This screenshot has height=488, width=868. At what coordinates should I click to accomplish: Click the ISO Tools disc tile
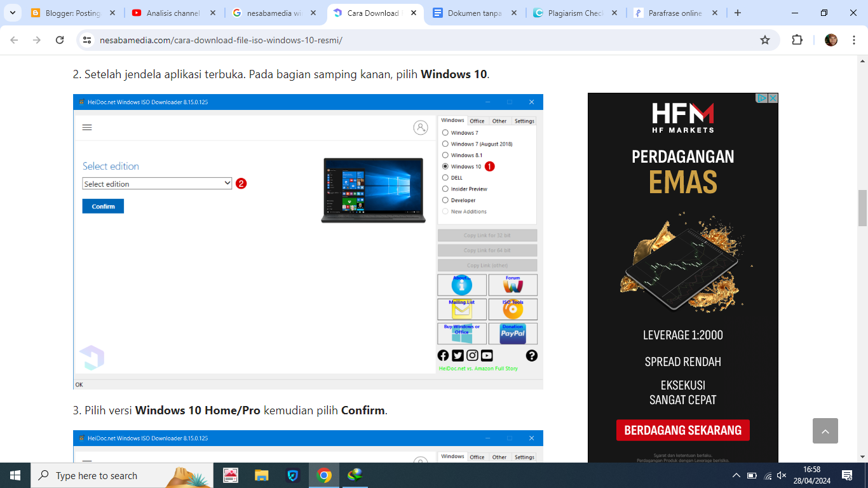513,309
